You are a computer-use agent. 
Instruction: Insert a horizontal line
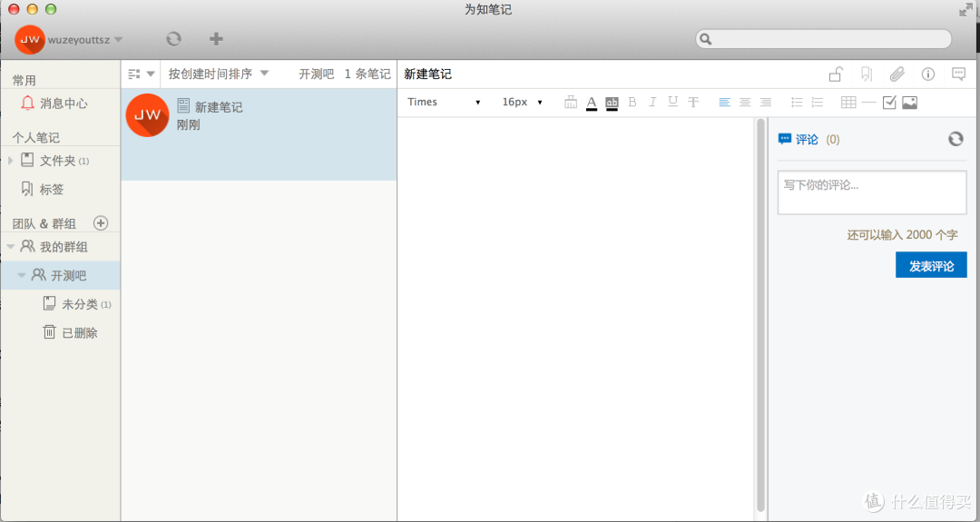[x=868, y=102]
